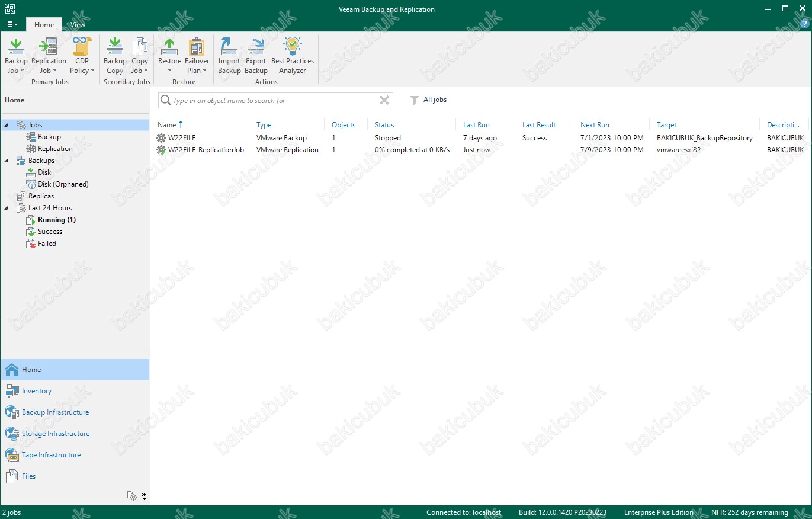Viewport: 812px width, 519px height.
Task: Select the Jobs tree item
Action: 35,125
